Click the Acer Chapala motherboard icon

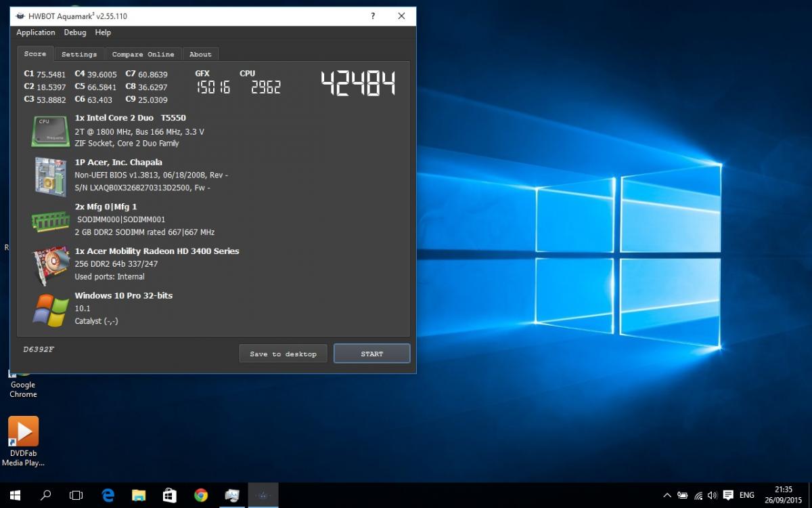point(50,176)
